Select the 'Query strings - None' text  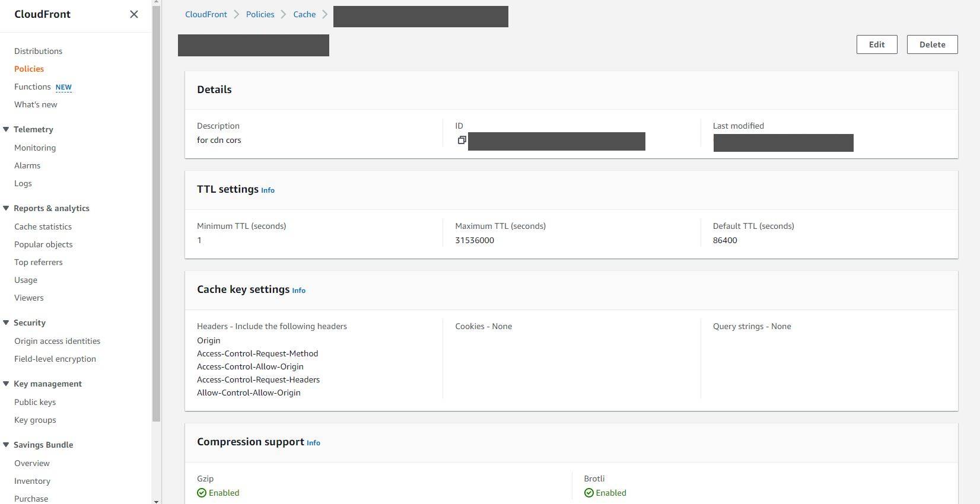(x=752, y=326)
